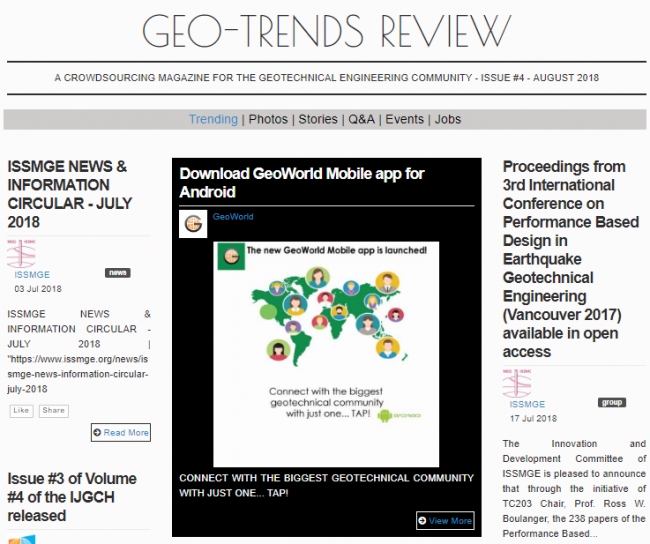This screenshot has width=650, height=544.
Task: Open the Trending section
Action: tap(213, 119)
